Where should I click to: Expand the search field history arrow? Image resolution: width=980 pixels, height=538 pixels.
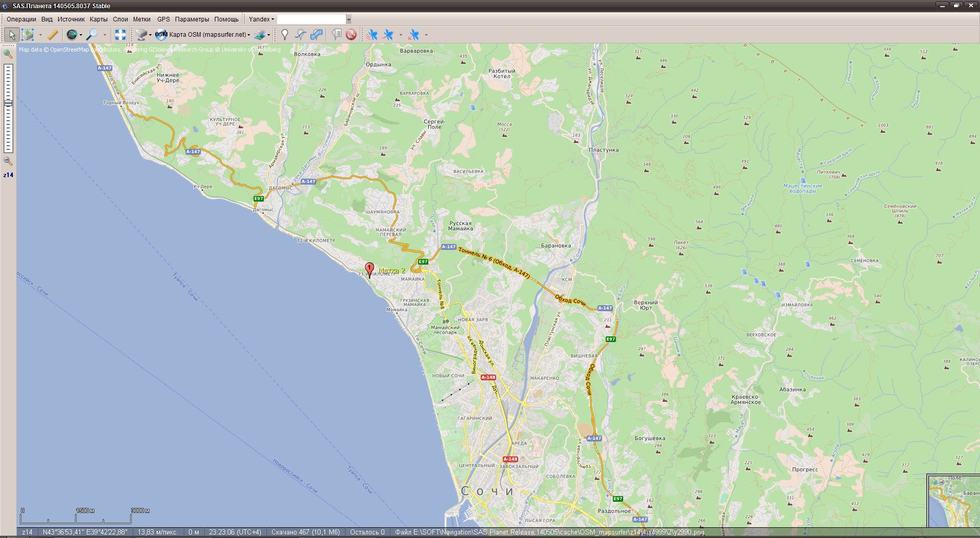pyautogui.click(x=349, y=19)
